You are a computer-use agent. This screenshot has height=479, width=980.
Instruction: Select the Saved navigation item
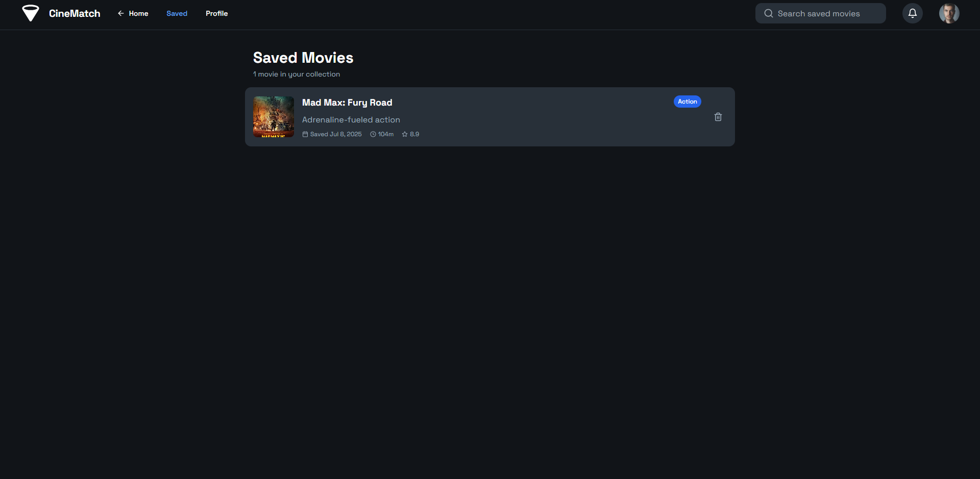click(x=177, y=13)
